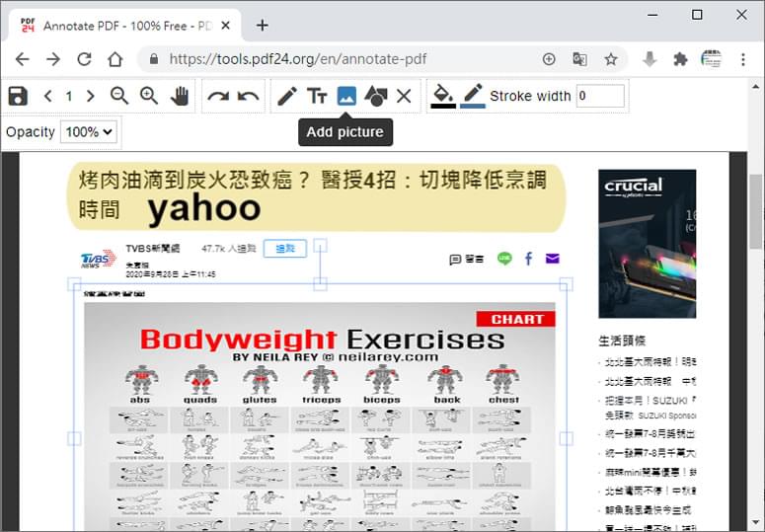
Task: Click the yahoo text annotation
Action: [204, 207]
